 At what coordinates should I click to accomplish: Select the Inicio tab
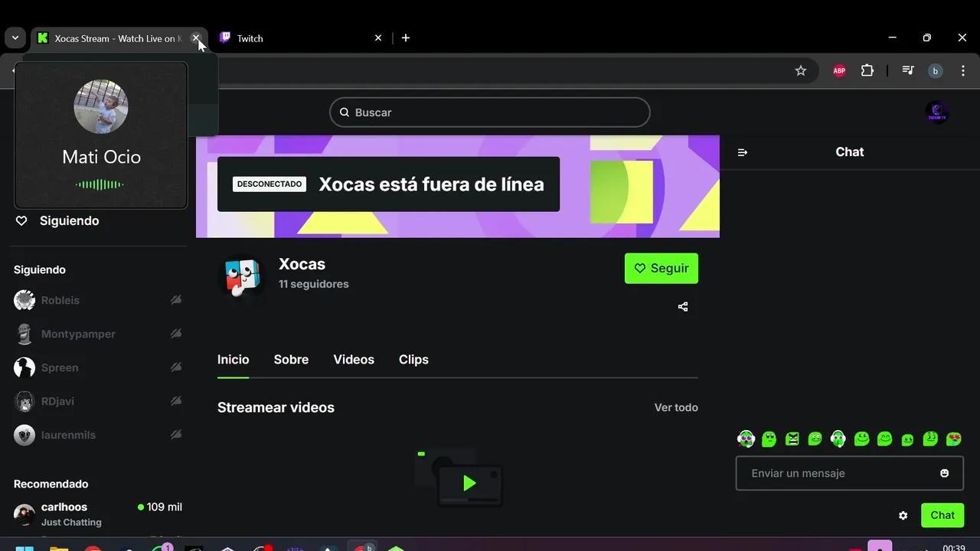tap(234, 360)
